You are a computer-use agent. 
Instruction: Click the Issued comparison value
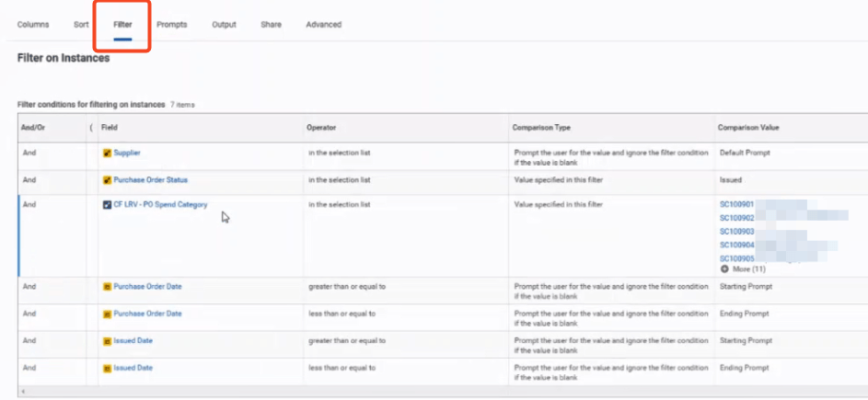[730, 180]
